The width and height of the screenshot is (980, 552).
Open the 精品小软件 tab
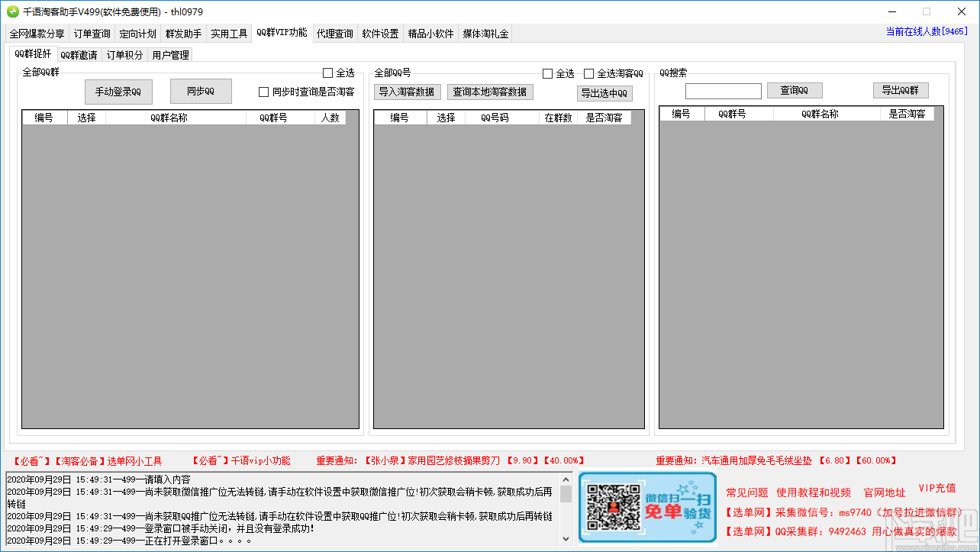(x=431, y=34)
